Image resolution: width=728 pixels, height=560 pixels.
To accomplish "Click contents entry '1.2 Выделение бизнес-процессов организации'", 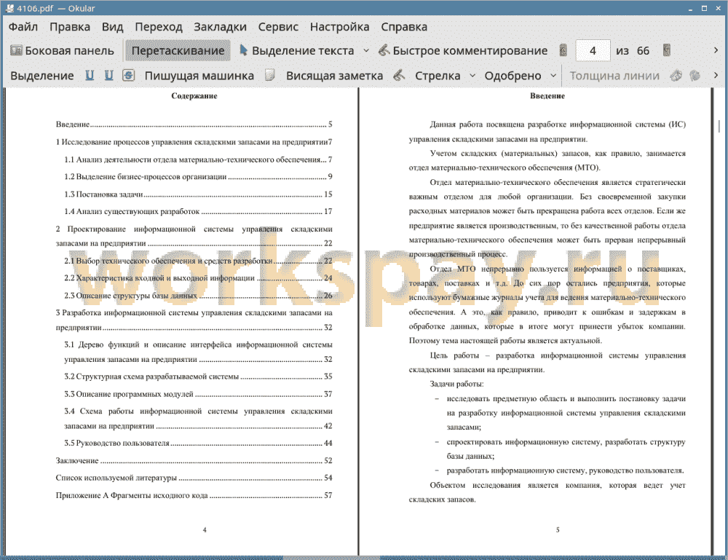I will pos(198,176).
